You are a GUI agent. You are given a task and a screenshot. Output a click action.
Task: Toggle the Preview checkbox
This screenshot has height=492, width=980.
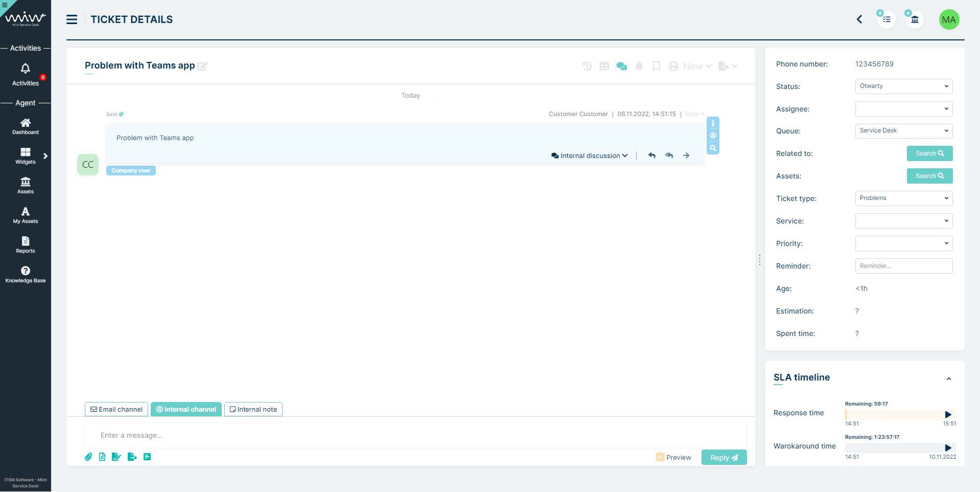(x=660, y=457)
